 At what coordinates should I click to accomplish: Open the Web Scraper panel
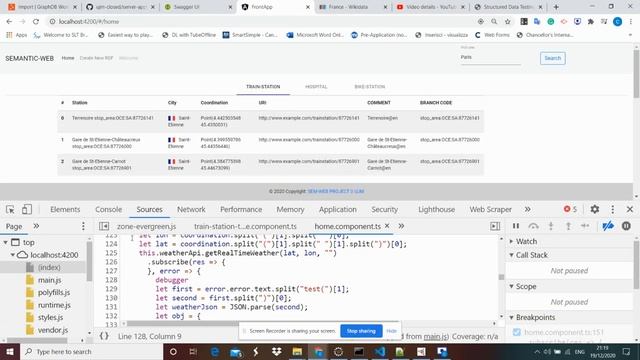pyautogui.click(x=490, y=209)
